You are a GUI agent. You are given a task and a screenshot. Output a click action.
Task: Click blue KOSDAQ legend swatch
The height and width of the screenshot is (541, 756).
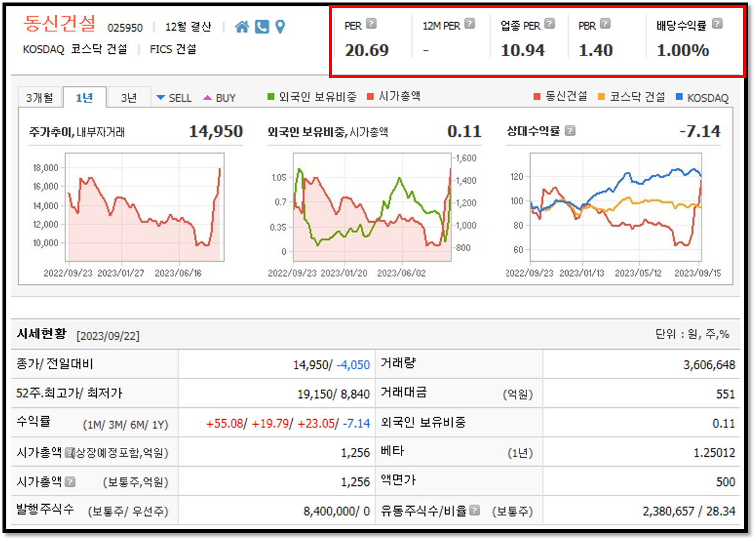(x=679, y=97)
